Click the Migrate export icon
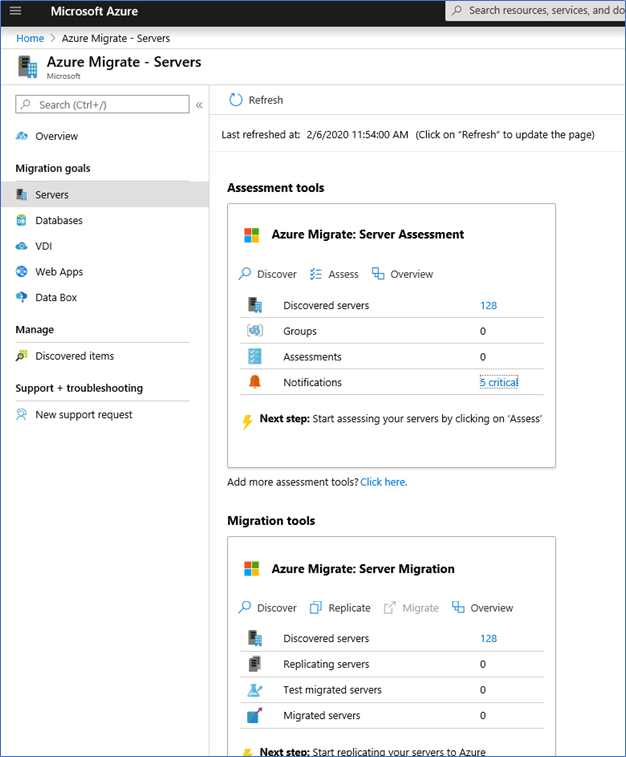 click(390, 607)
